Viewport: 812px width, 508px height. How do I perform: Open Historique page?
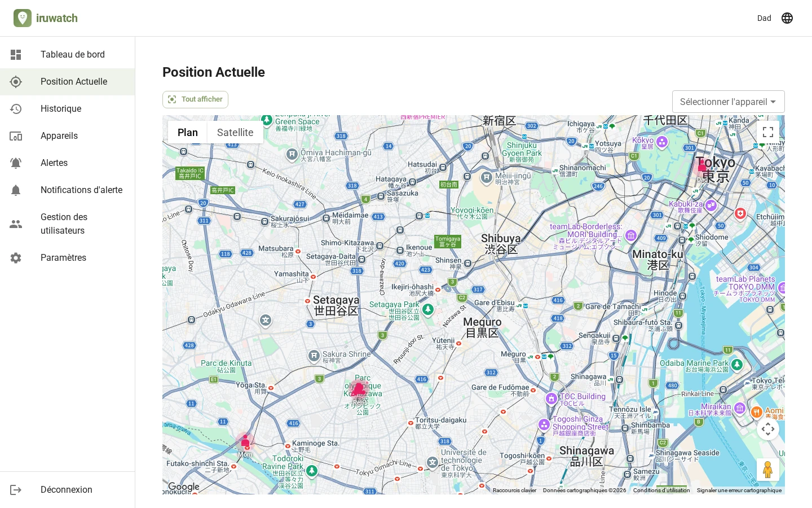68,109
